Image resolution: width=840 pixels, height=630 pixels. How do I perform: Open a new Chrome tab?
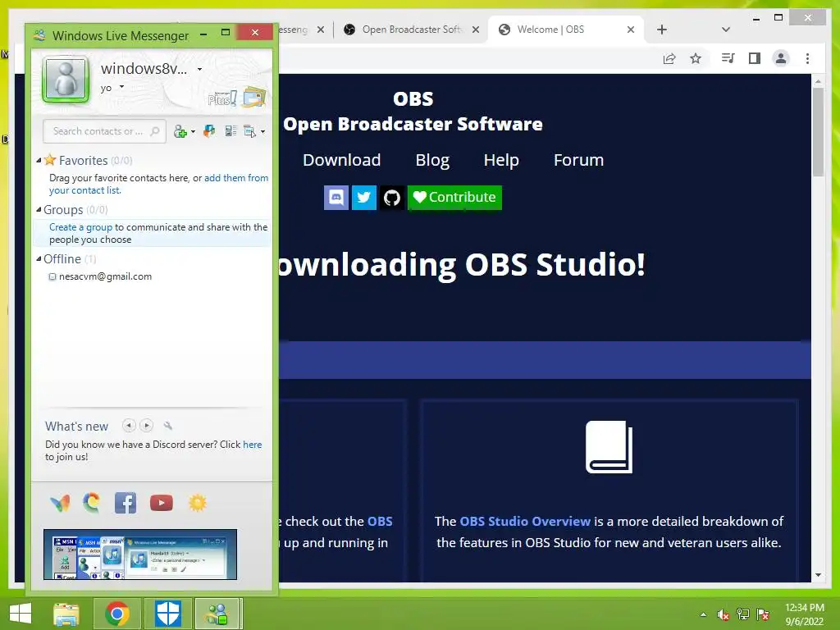coord(662,30)
